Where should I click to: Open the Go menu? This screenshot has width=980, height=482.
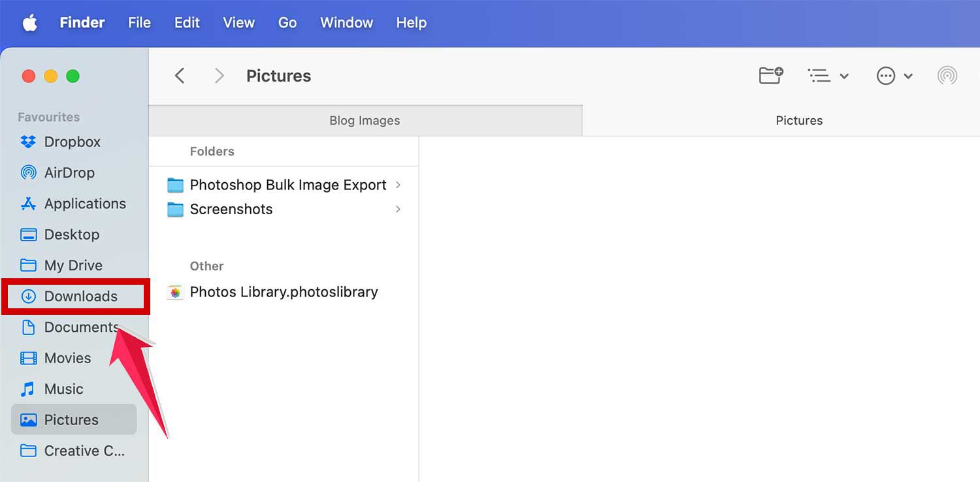tap(287, 23)
